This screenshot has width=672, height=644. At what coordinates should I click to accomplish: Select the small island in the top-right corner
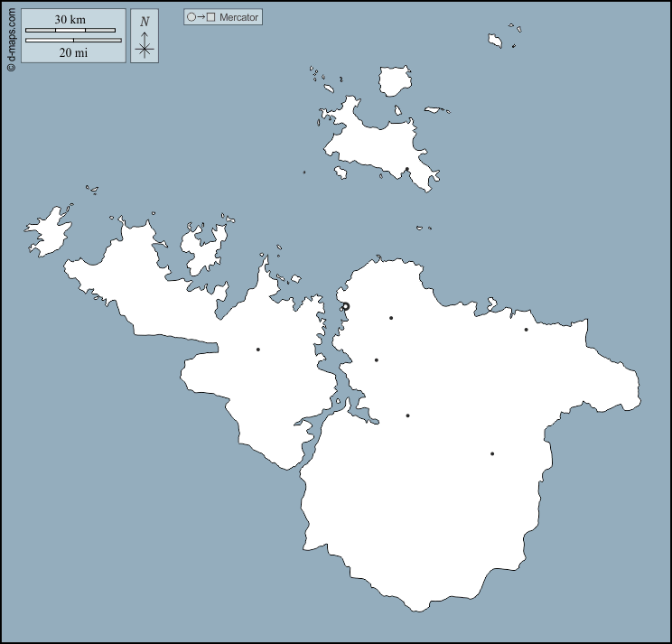click(x=496, y=41)
